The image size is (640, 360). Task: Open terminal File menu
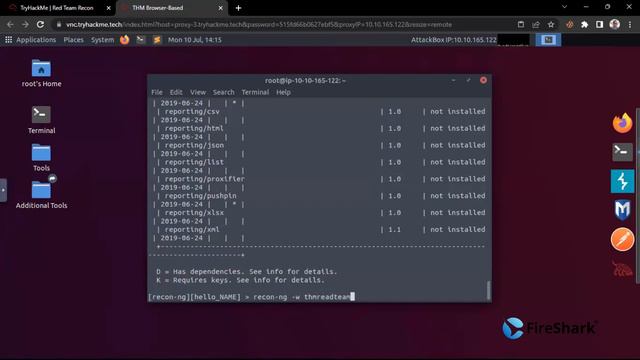pos(157,92)
